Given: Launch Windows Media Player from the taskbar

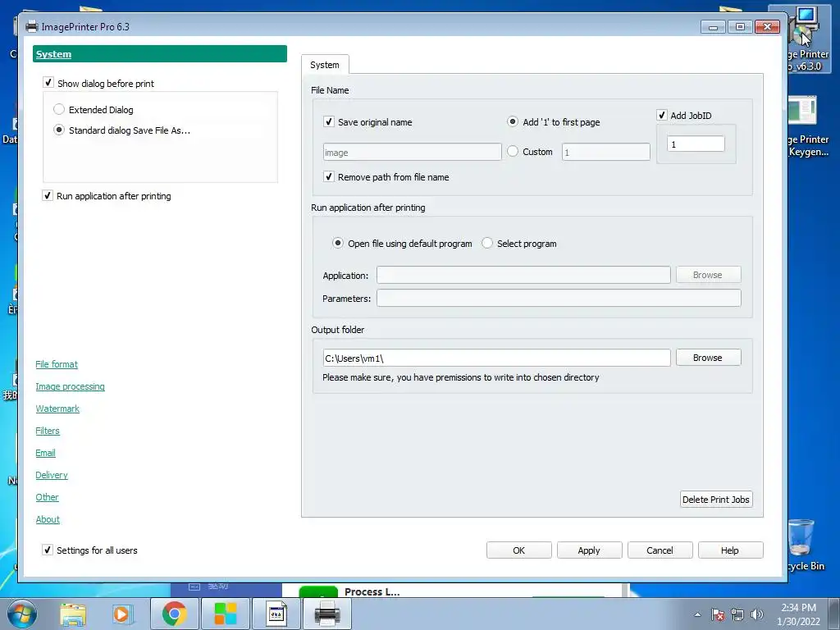Looking at the screenshot, I should [x=121, y=614].
